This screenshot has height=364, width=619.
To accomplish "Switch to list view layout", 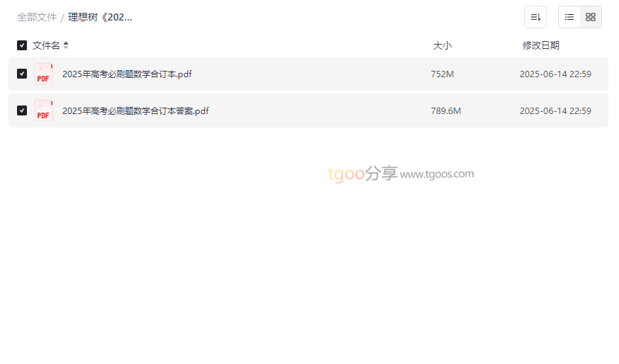I will (569, 17).
